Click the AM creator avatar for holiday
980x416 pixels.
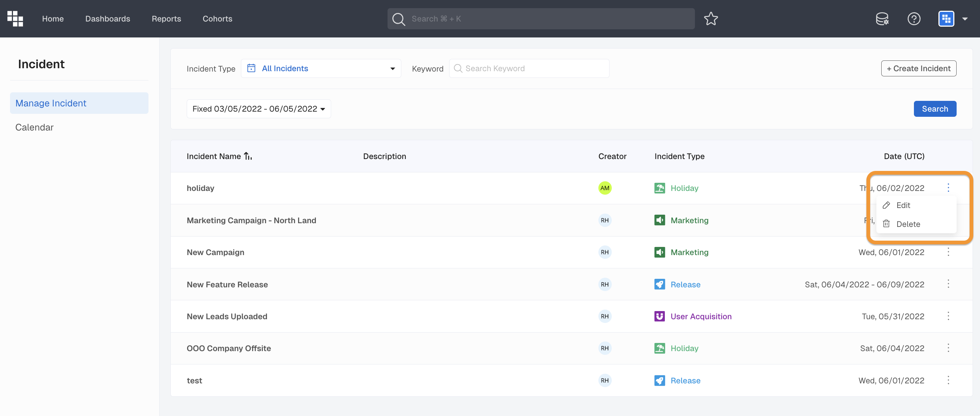(604, 188)
